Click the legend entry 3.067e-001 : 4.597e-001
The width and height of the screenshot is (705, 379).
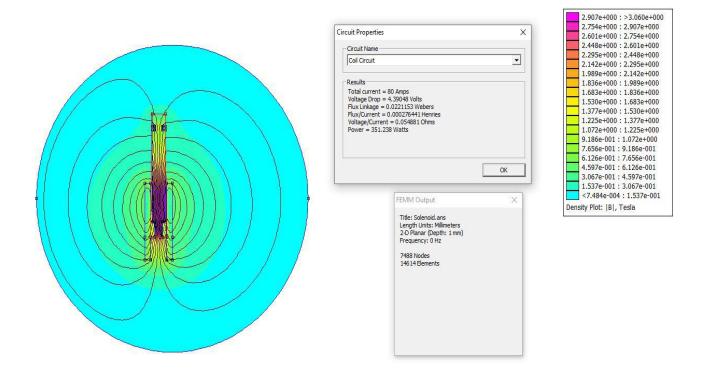point(618,177)
